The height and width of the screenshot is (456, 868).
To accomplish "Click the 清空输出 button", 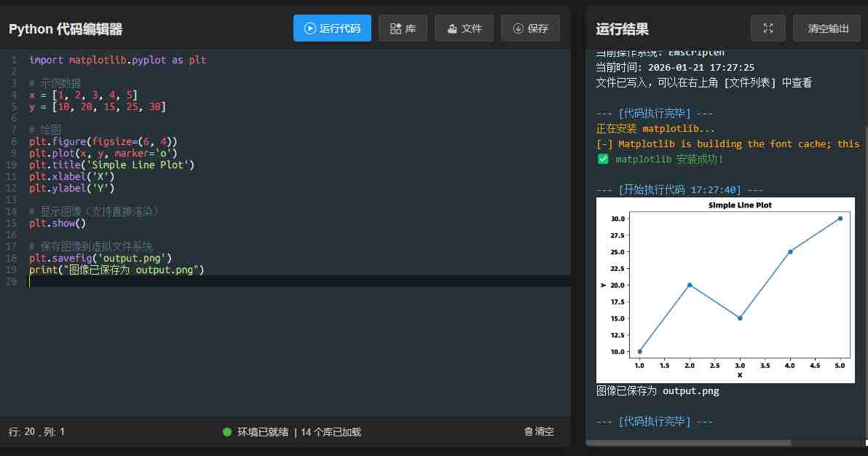I will 826,28.
